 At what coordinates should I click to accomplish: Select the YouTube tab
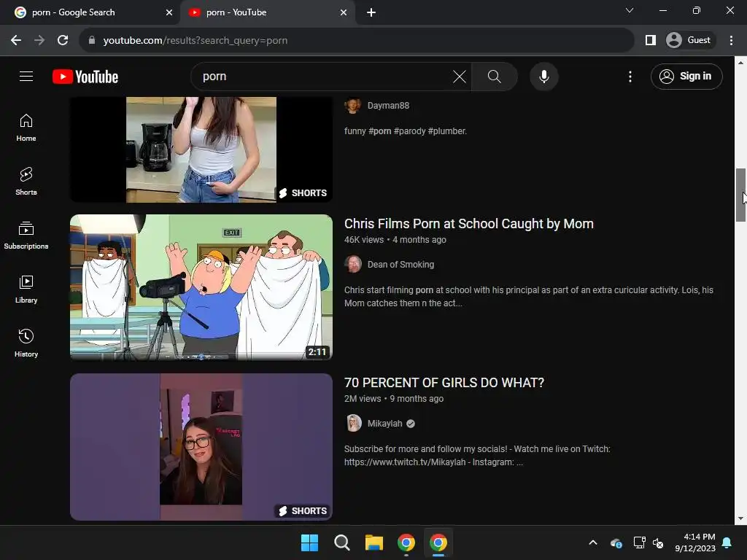267,12
